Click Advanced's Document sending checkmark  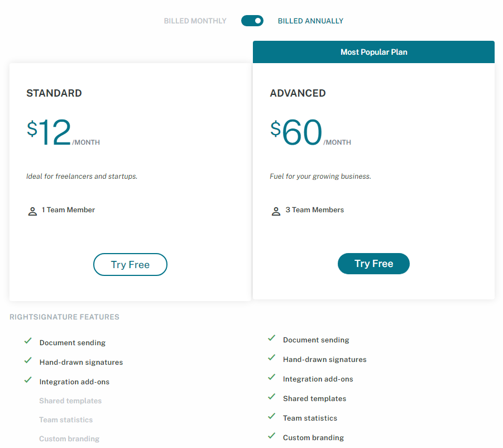coord(272,338)
